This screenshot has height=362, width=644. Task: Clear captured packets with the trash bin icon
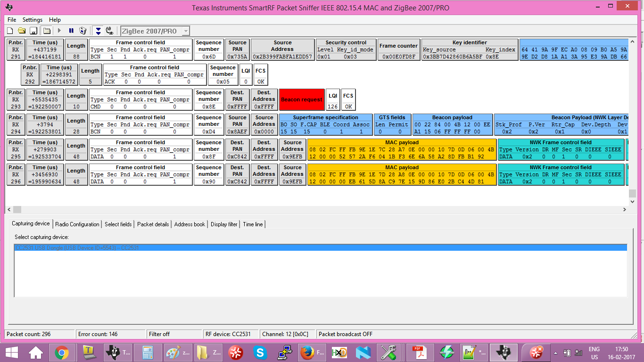click(83, 31)
